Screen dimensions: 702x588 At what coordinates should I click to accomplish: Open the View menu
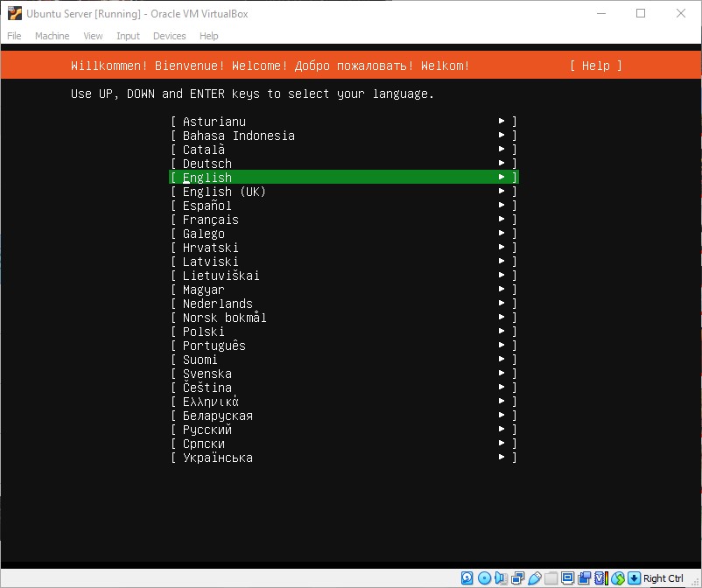[93, 36]
